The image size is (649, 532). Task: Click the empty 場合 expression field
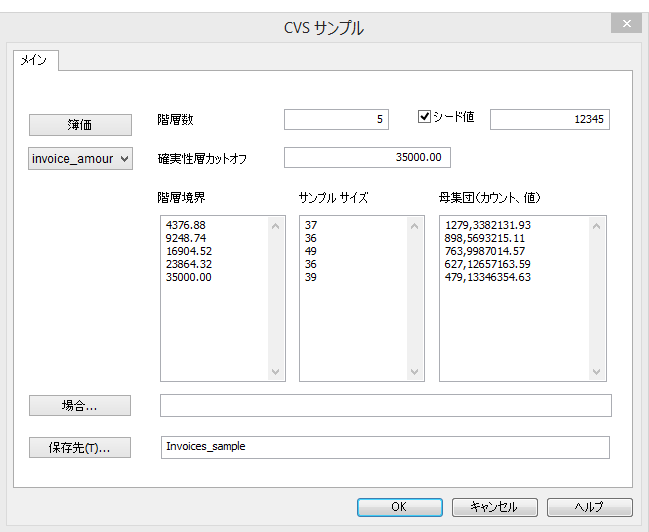pos(385,405)
